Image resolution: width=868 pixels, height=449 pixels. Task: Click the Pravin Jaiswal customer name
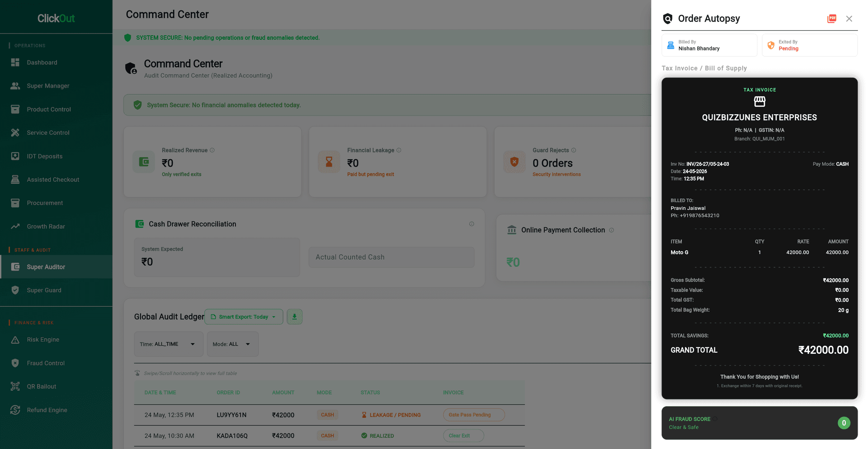(x=688, y=208)
